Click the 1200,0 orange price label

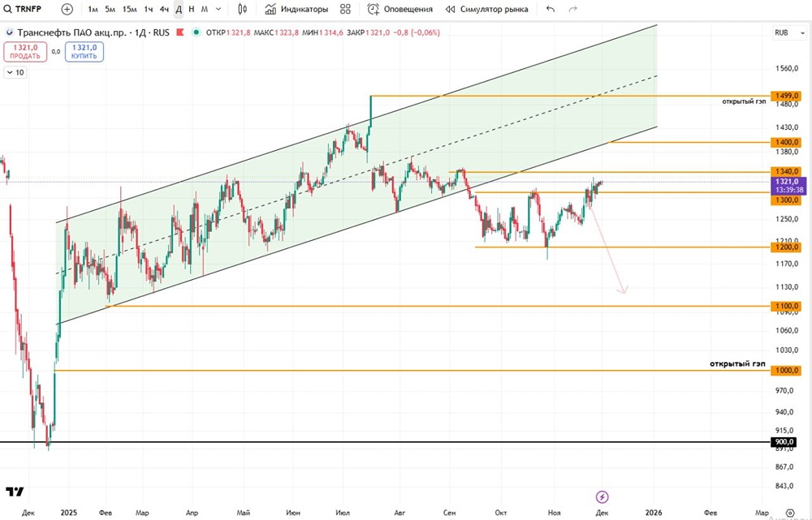coord(785,247)
